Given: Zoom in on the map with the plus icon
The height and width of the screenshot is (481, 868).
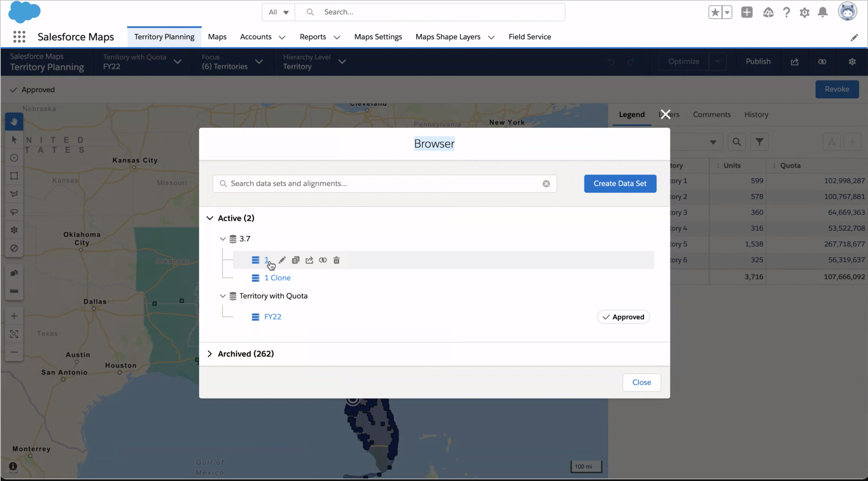Looking at the screenshot, I should [14, 316].
